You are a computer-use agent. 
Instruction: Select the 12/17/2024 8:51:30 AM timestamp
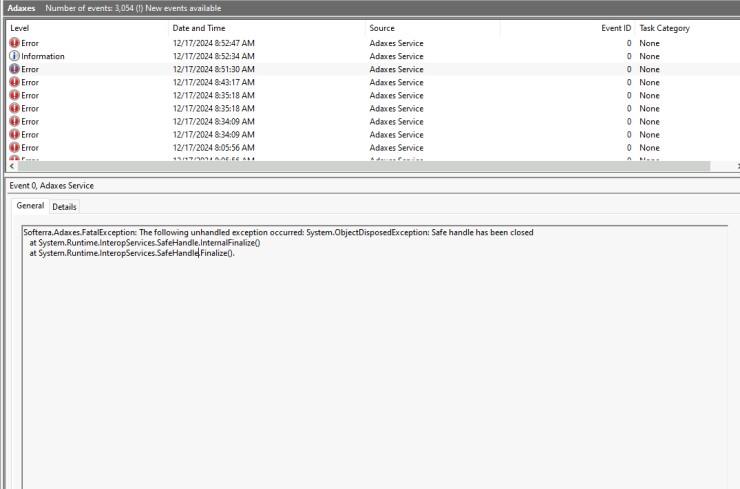(x=213, y=69)
